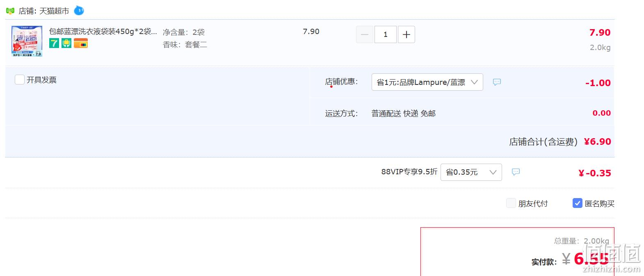Check the 开具发票 invoice checkbox
The image size is (644, 276).
pos(20,80)
